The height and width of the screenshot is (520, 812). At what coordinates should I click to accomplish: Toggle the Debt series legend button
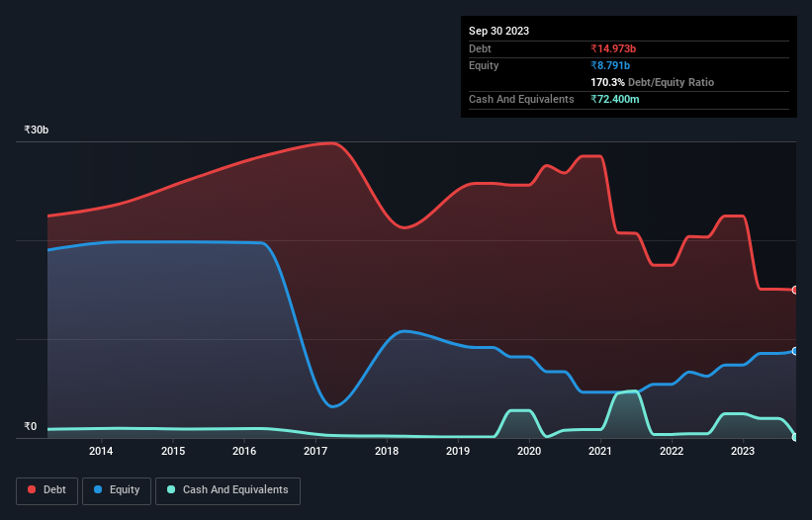[x=47, y=490]
